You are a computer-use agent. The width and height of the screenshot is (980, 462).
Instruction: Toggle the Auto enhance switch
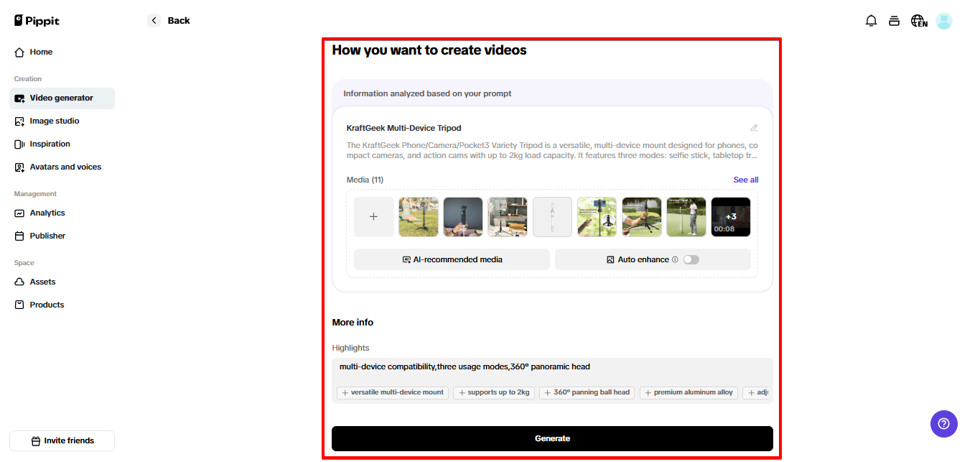[691, 259]
